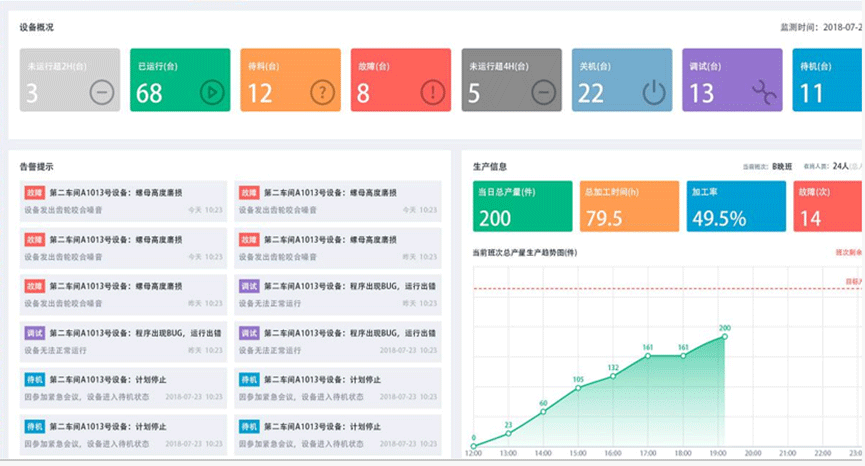Click the question mark icon on 待料 card
The height and width of the screenshot is (466, 865).
[321, 93]
